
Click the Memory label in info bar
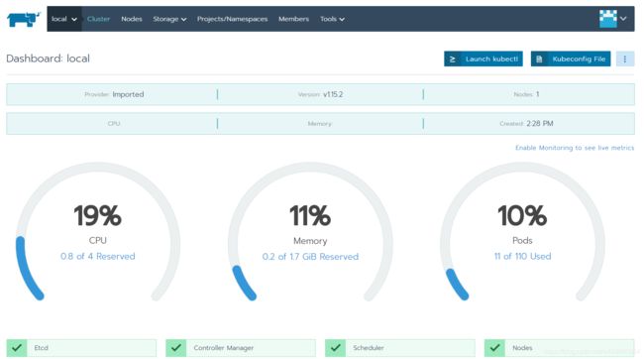[x=320, y=123]
